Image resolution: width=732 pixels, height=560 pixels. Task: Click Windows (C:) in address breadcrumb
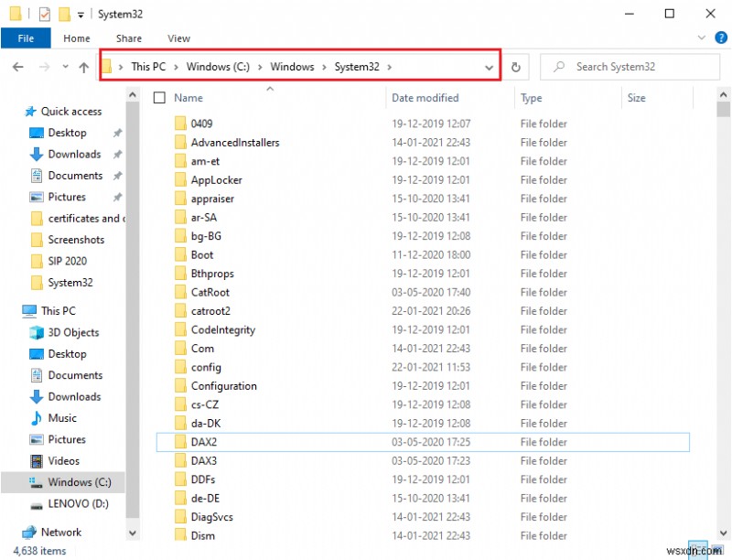[x=218, y=67]
